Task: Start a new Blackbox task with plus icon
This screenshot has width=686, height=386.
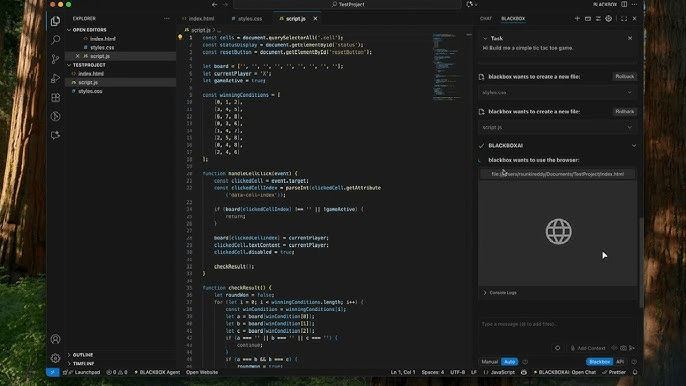Action: click(577, 18)
